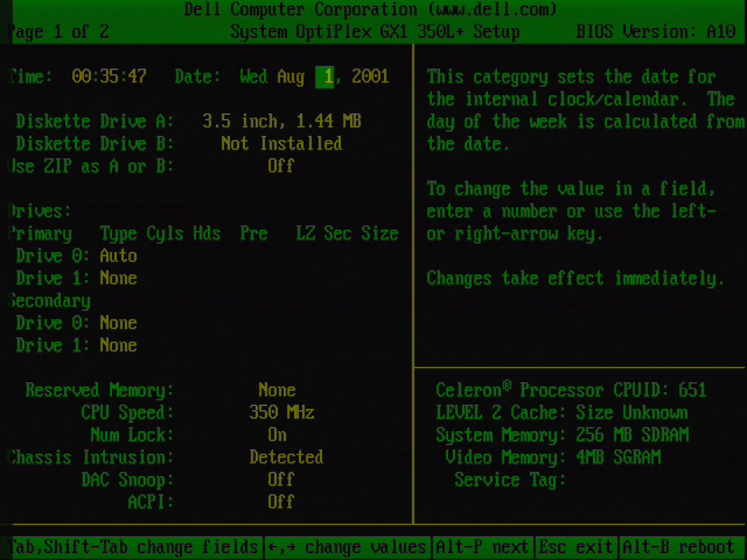The height and width of the screenshot is (560, 747).
Task: Change Reserved Memory value "None"
Action: [277, 390]
